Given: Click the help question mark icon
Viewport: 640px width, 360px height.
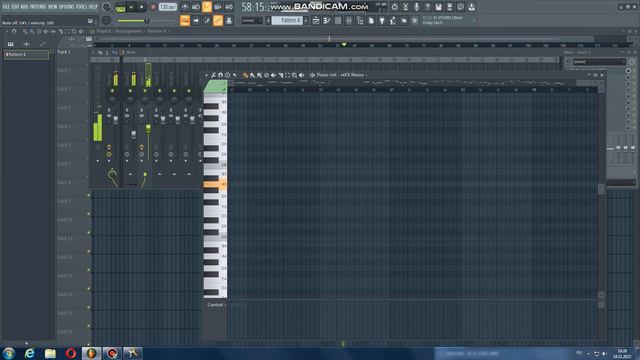Looking at the screenshot, I should (427, 7).
